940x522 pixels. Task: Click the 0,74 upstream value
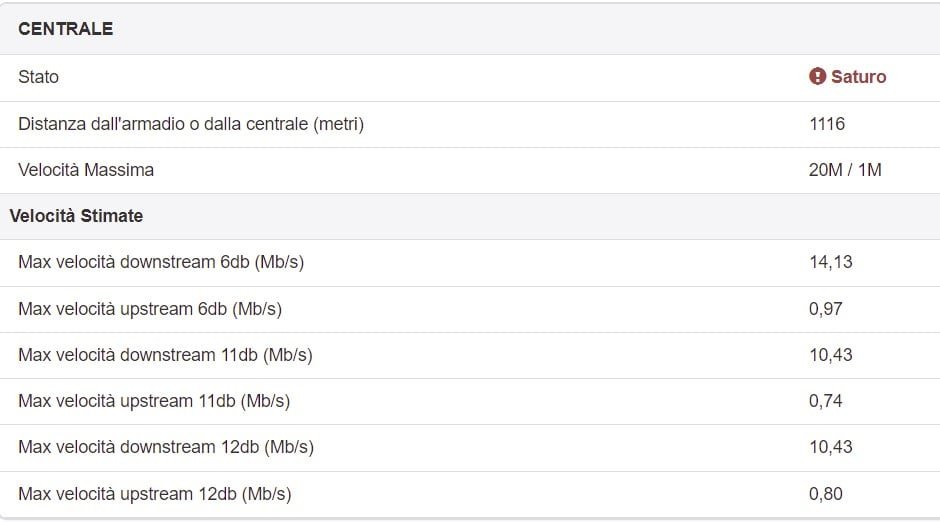825,401
